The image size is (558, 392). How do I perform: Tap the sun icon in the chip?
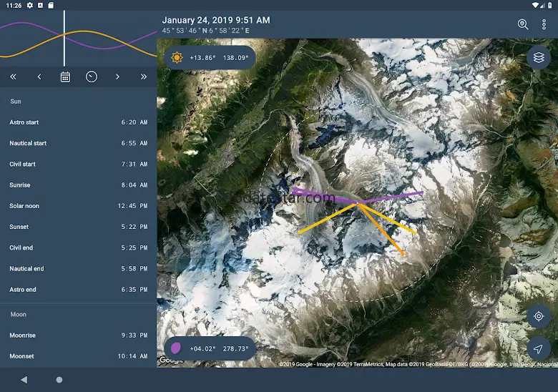click(177, 57)
